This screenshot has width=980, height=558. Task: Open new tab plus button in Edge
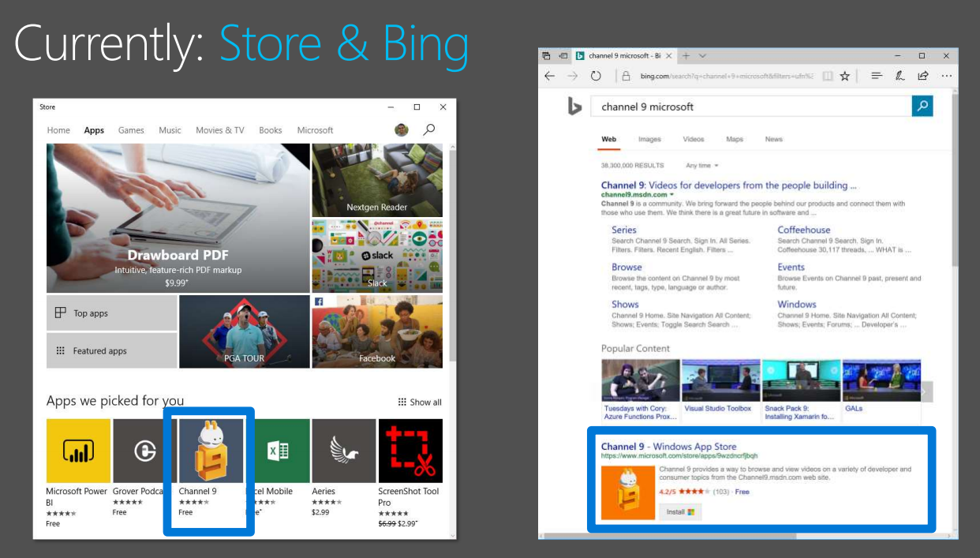[686, 55]
